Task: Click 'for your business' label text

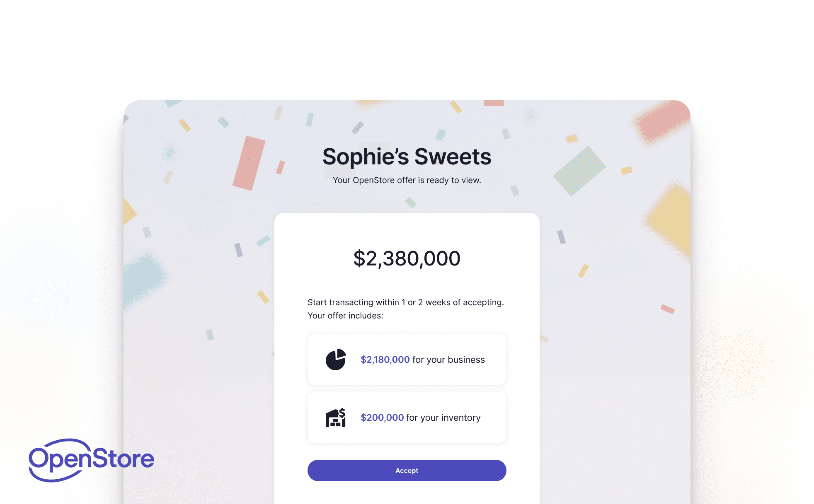Action: [448, 359]
